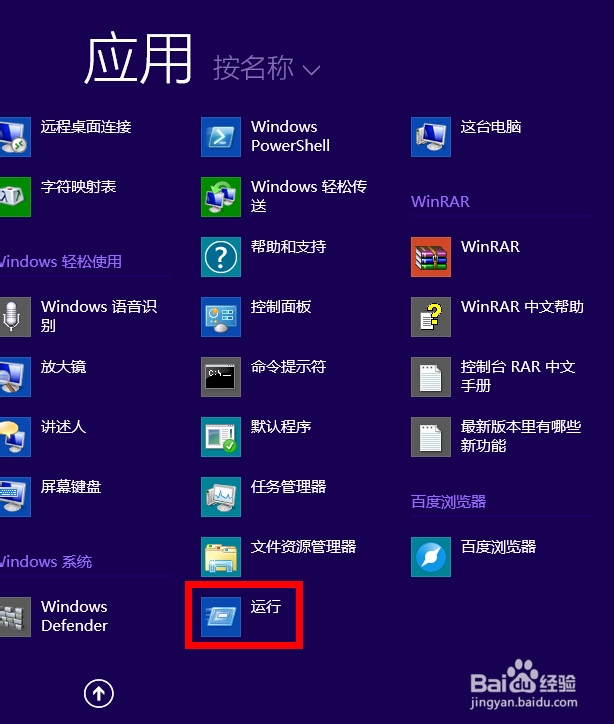Screen dimensions: 614x724
Task: Click the 运行 app icon
Action: 221,617
